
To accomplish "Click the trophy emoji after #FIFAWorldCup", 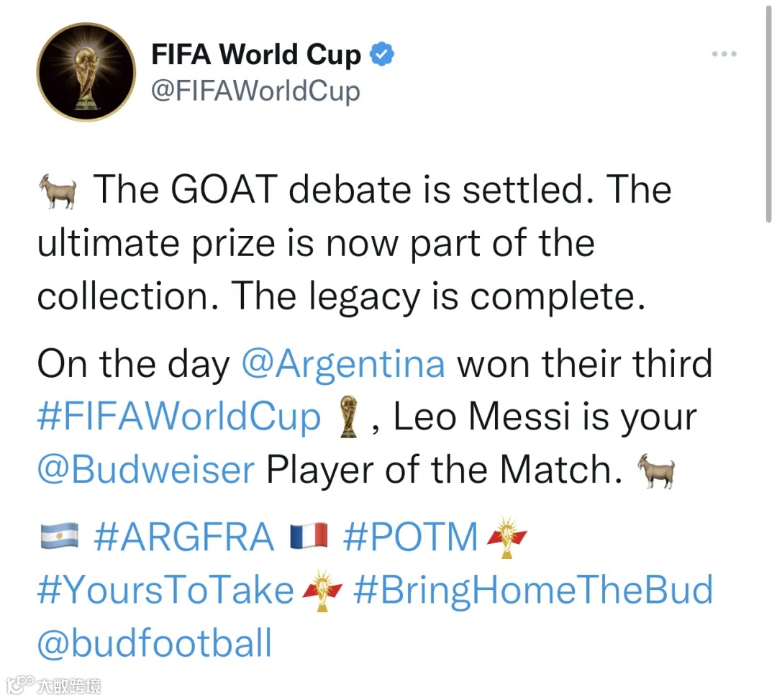I will pos(352,418).
